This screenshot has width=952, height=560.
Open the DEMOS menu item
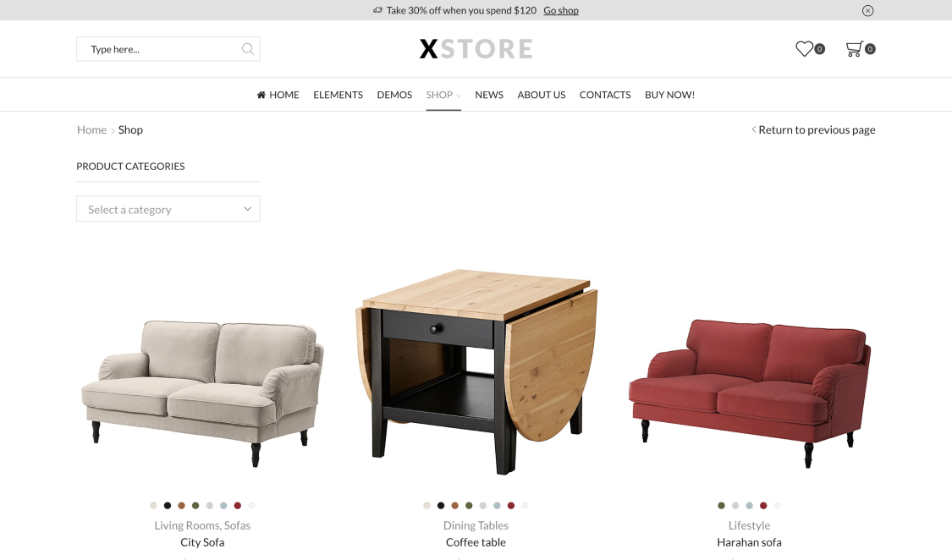click(x=394, y=95)
